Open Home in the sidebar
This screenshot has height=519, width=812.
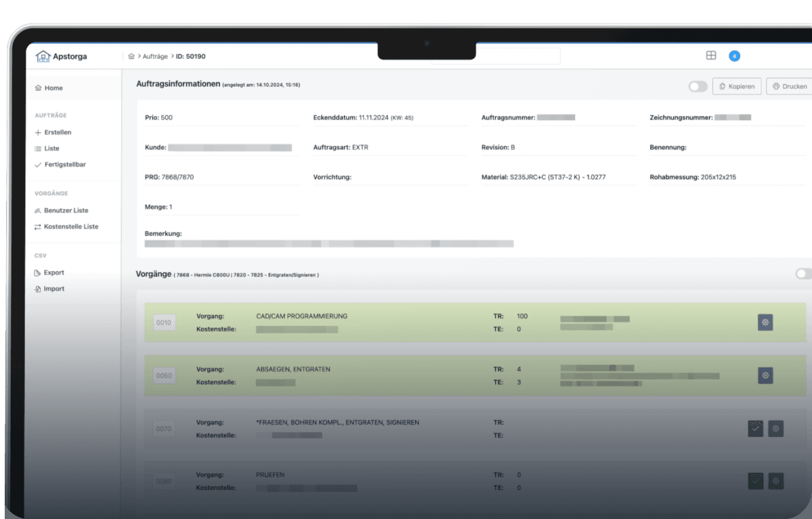point(54,88)
